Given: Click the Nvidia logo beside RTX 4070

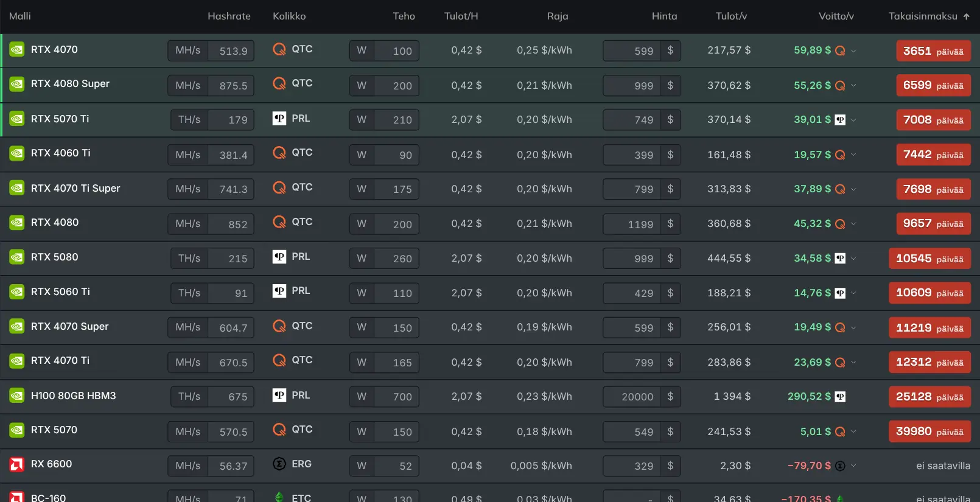Looking at the screenshot, I should (x=17, y=50).
